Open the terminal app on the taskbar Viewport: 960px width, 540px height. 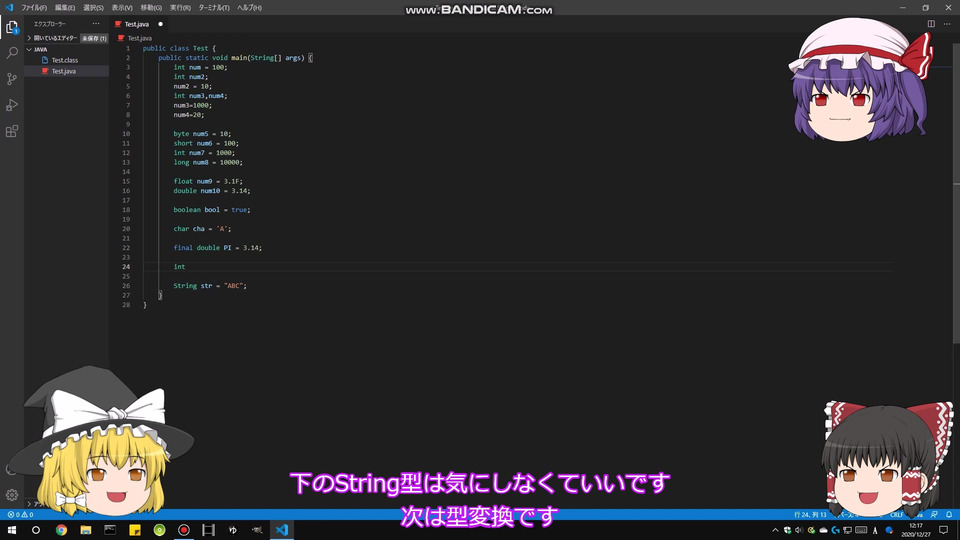click(110, 530)
